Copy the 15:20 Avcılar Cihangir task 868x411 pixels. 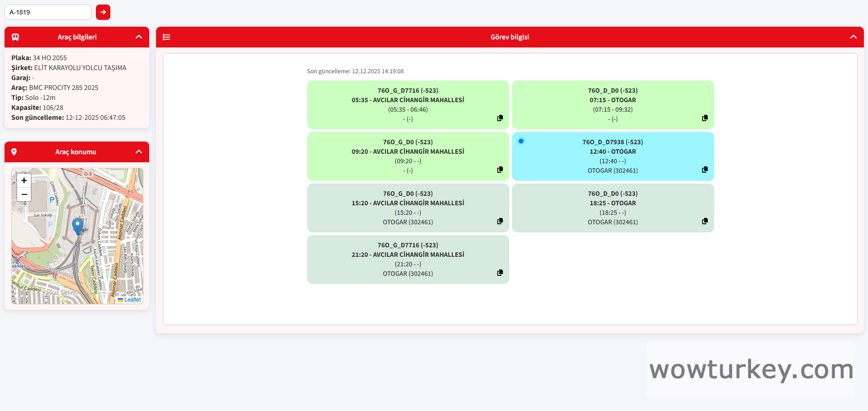pyautogui.click(x=500, y=221)
